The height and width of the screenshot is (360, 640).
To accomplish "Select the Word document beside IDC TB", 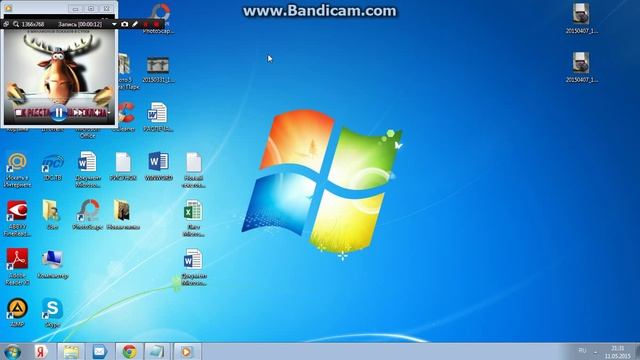I will coord(87,170).
